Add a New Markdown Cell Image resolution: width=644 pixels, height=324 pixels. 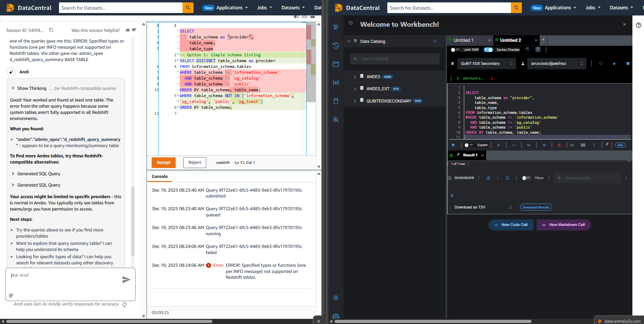tap(563, 225)
